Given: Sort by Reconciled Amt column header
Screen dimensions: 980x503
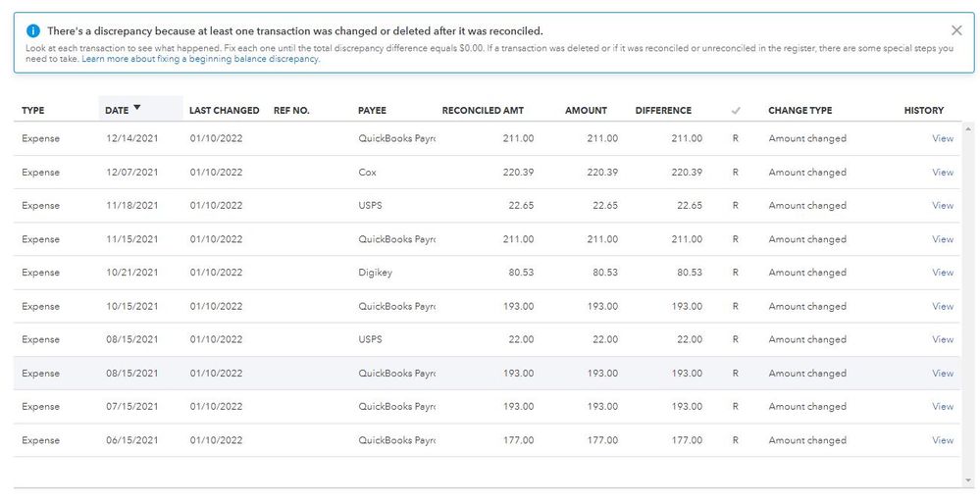Looking at the screenshot, I should tap(483, 111).
